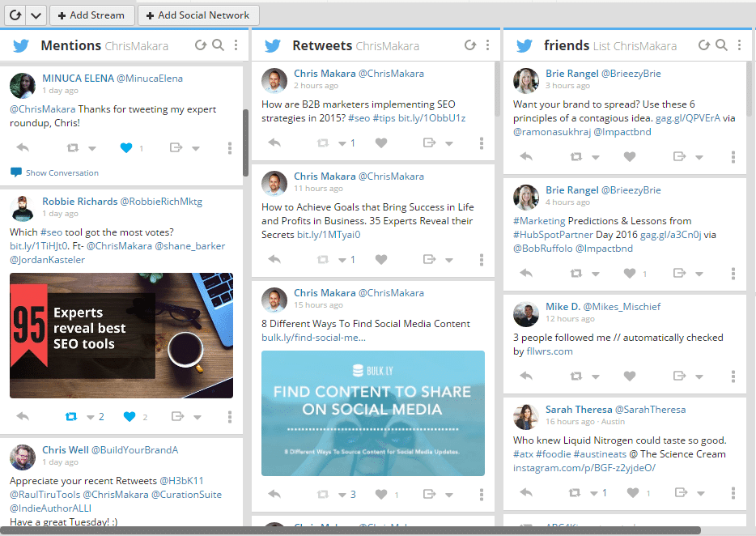Reply to the 'How to Achieve Goals' tweet

(274, 259)
